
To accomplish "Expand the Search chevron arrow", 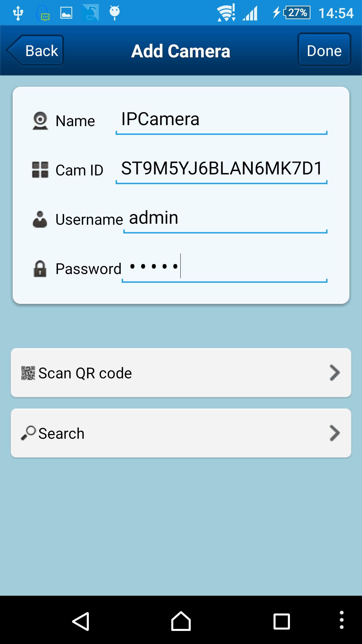I will click(335, 433).
